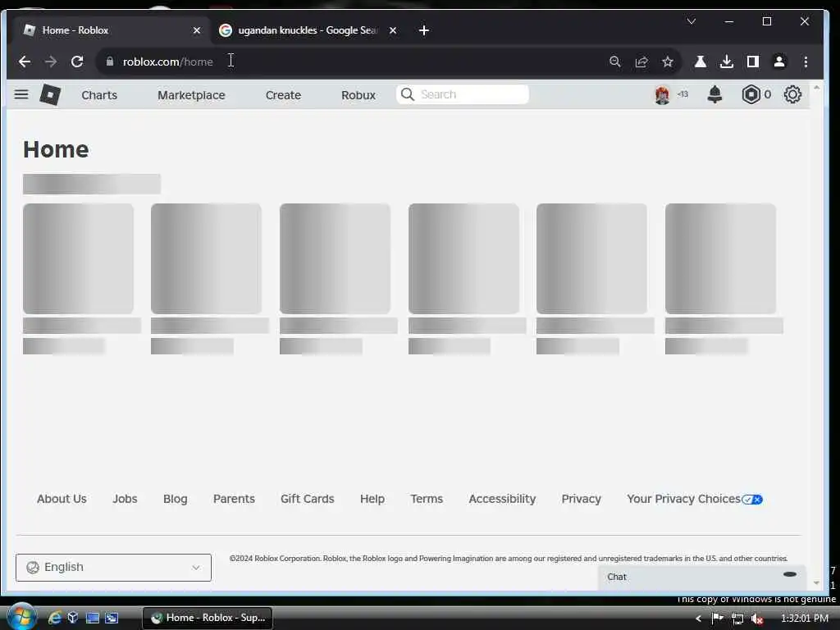Open the browser profile icon
This screenshot has height=630, width=840.
click(x=779, y=62)
